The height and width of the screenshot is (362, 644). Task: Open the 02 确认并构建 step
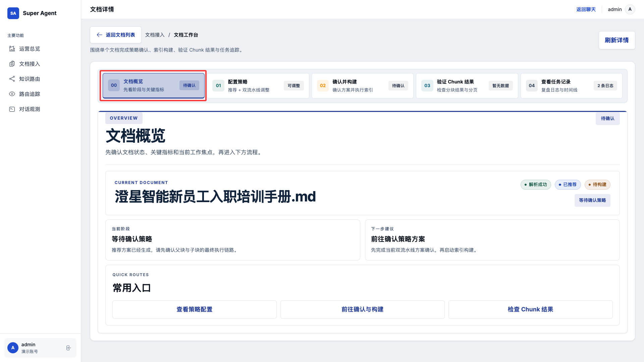[362, 86]
